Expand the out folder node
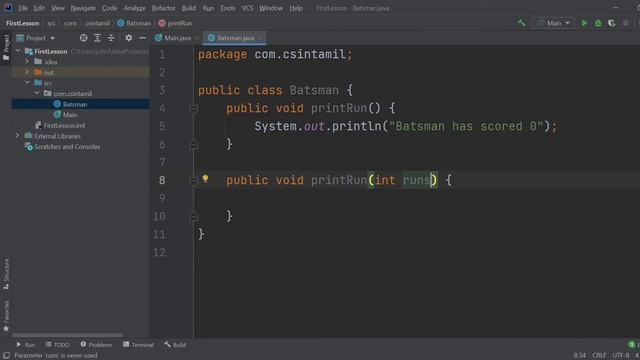The image size is (640, 360). pyautogui.click(x=27, y=72)
